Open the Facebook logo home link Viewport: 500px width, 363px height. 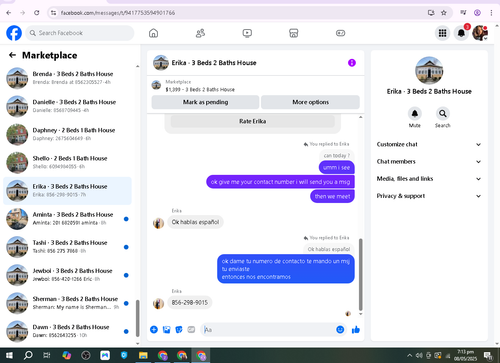point(14,33)
